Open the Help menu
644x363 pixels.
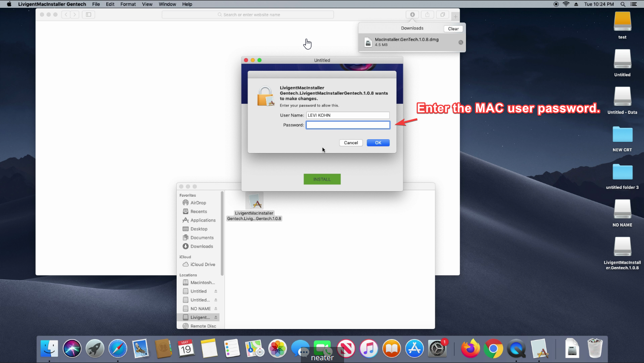(x=187, y=4)
